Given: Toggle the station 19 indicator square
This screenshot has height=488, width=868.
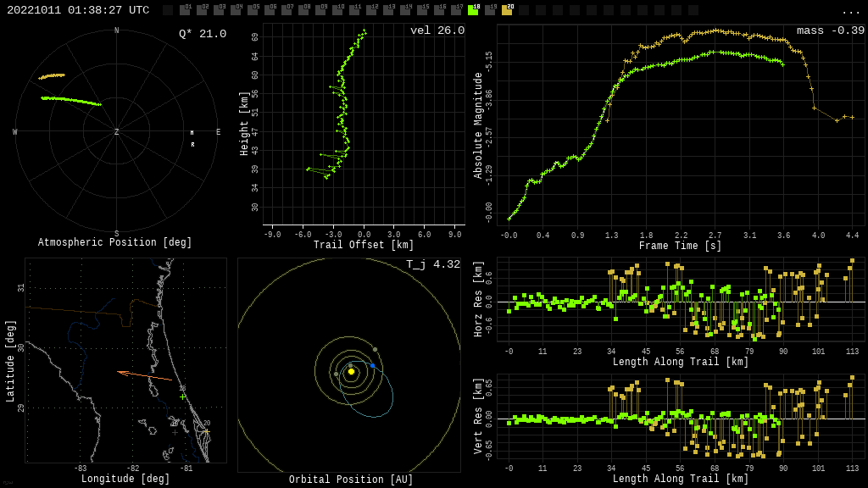Looking at the screenshot, I should pyautogui.click(x=490, y=10).
